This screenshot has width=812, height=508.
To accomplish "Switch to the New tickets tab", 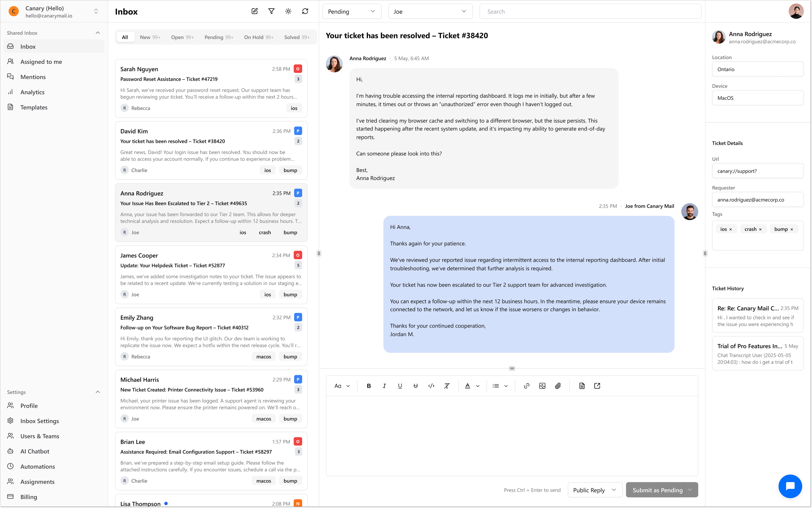I will 150,37.
